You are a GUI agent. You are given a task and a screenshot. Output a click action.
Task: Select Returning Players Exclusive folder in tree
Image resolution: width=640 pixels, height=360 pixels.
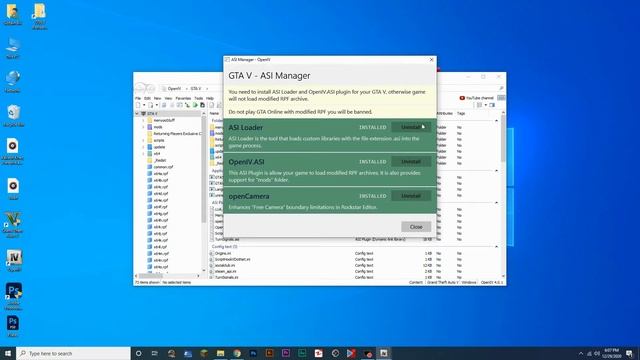[x=174, y=134]
